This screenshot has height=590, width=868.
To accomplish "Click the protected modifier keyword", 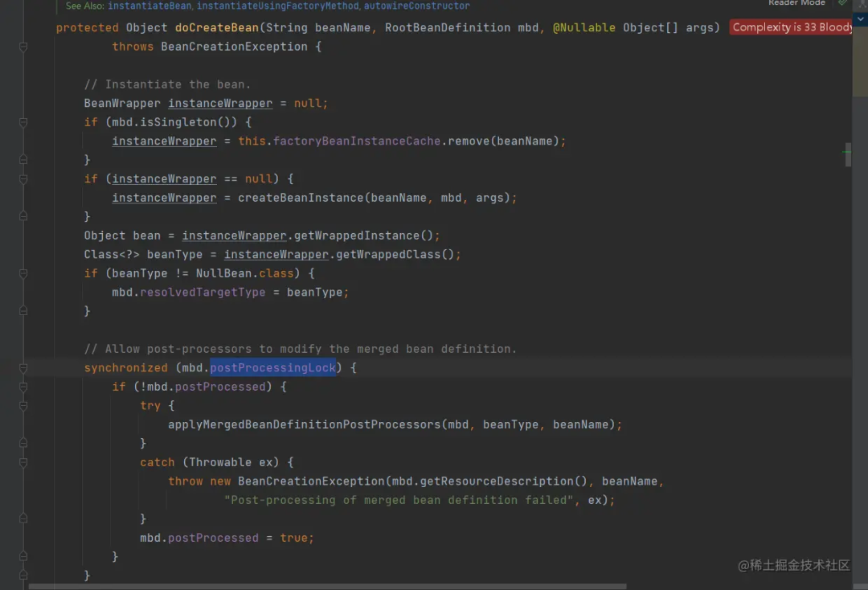I will [x=87, y=27].
